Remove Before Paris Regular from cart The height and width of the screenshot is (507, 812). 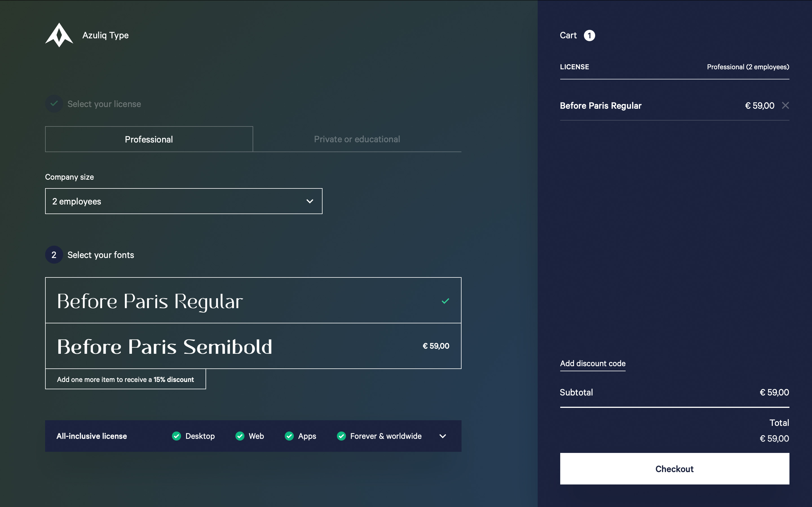pyautogui.click(x=785, y=106)
